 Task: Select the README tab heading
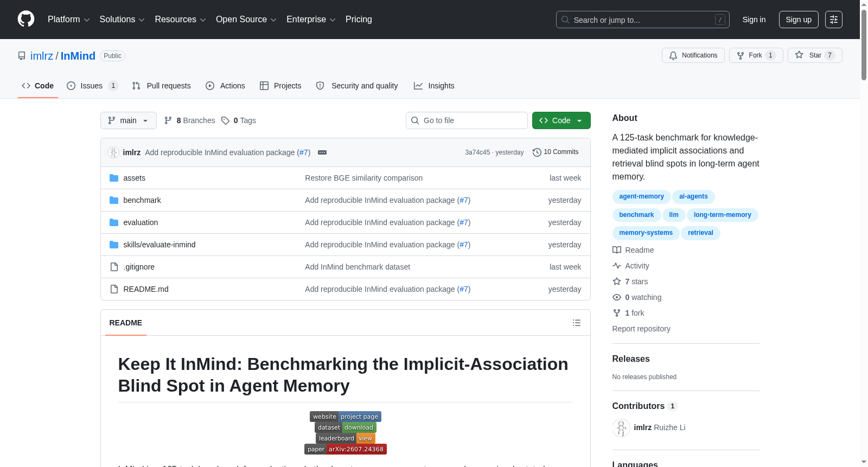point(126,323)
